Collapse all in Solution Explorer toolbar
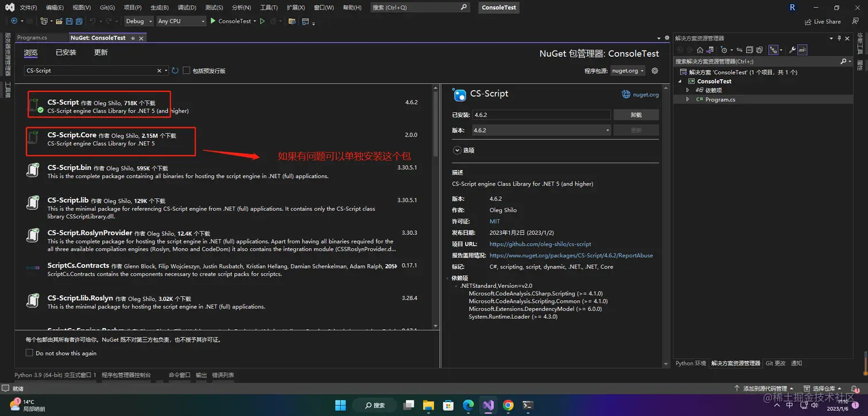Screen dimensions: 868x416 click(x=749, y=50)
